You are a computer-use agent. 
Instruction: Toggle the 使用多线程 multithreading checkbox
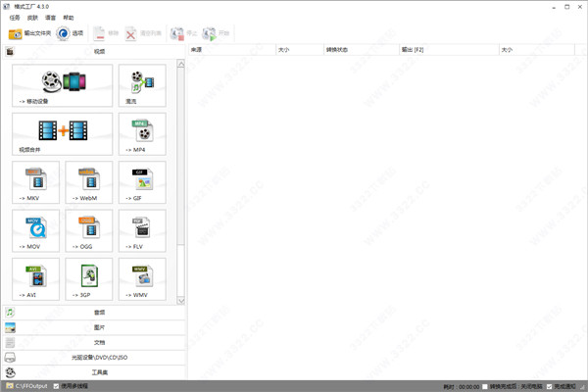(x=56, y=386)
